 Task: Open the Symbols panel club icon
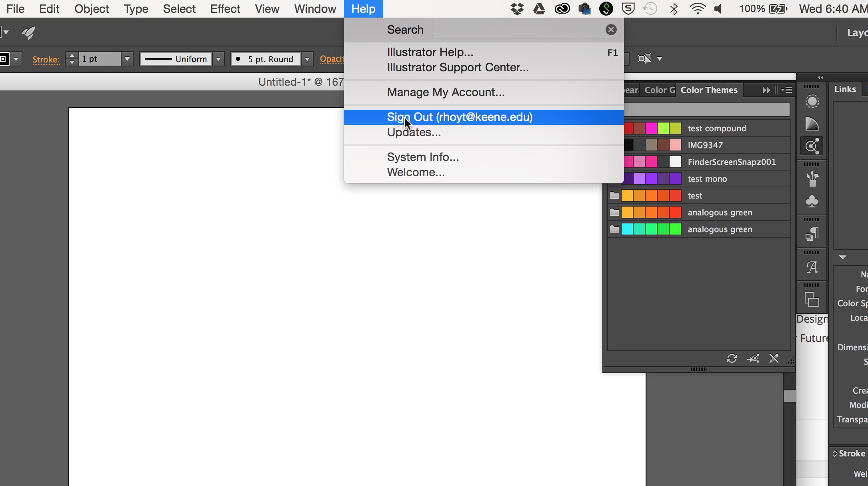tap(812, 201)
